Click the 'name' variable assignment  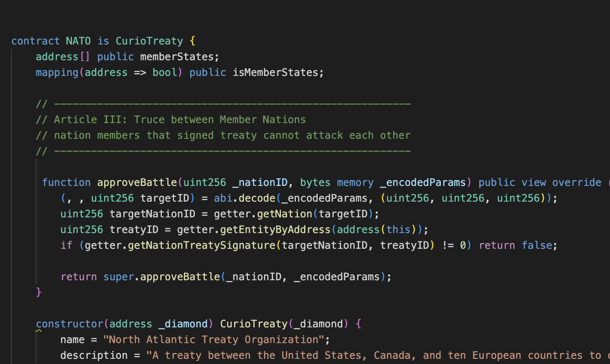point(73,339)
